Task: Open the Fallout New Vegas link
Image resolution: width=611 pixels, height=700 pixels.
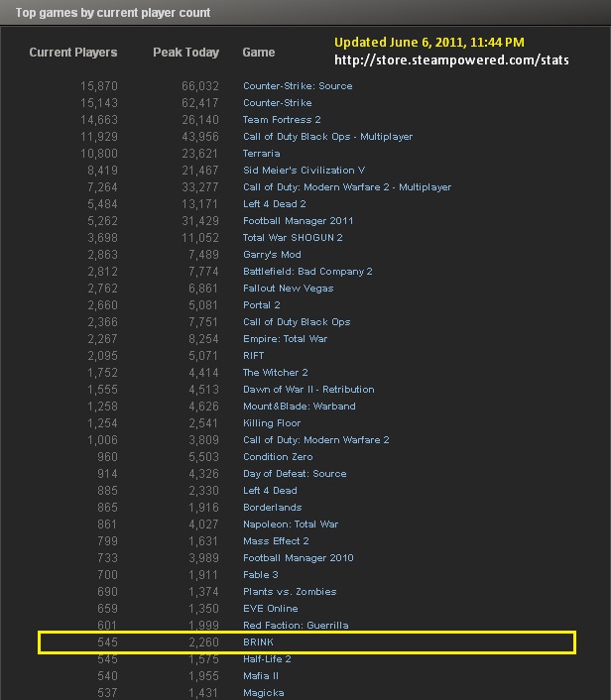Action: click(288, 289)
